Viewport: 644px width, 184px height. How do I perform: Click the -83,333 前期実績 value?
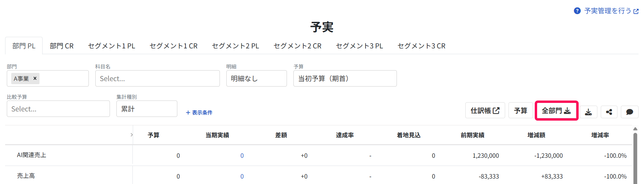[489, 177]
